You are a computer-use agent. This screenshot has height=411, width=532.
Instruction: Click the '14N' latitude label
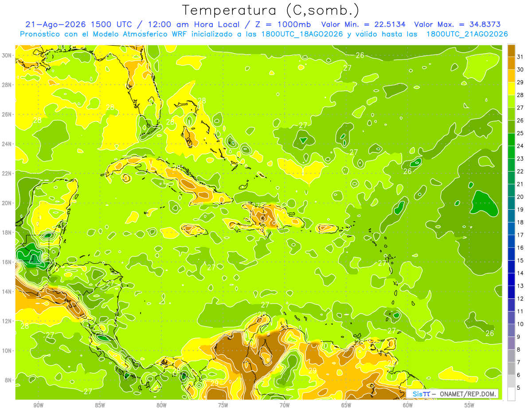7,291
